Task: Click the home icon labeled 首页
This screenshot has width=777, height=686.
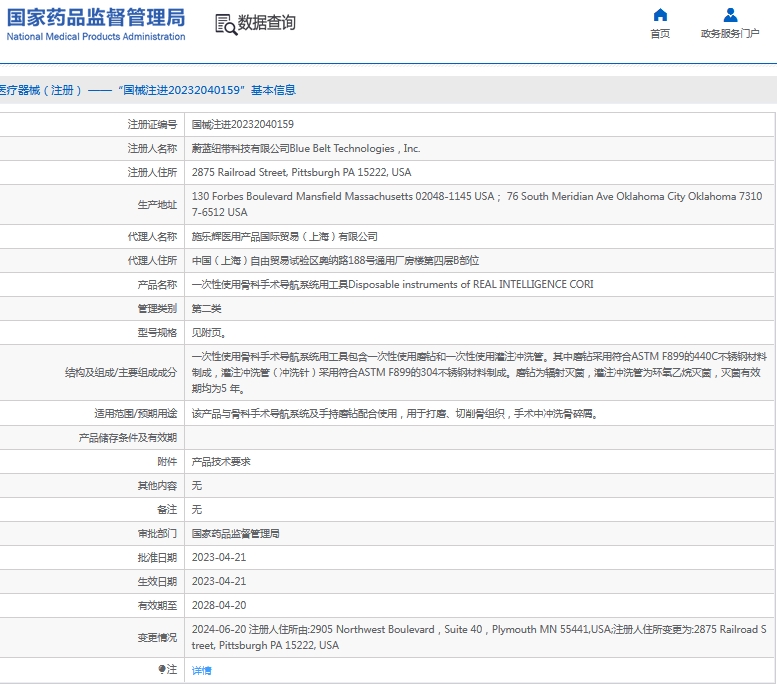Action: [660, 15]
